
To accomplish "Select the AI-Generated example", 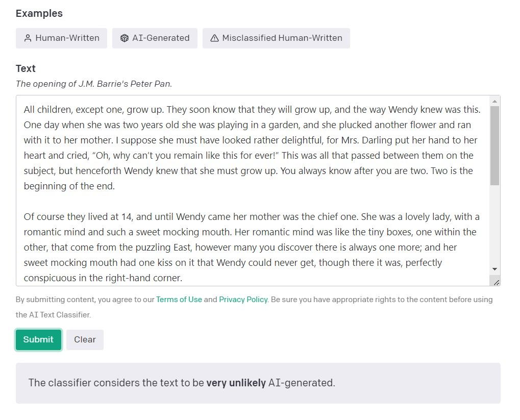I will pyautogui.click(x=155, y=38).
